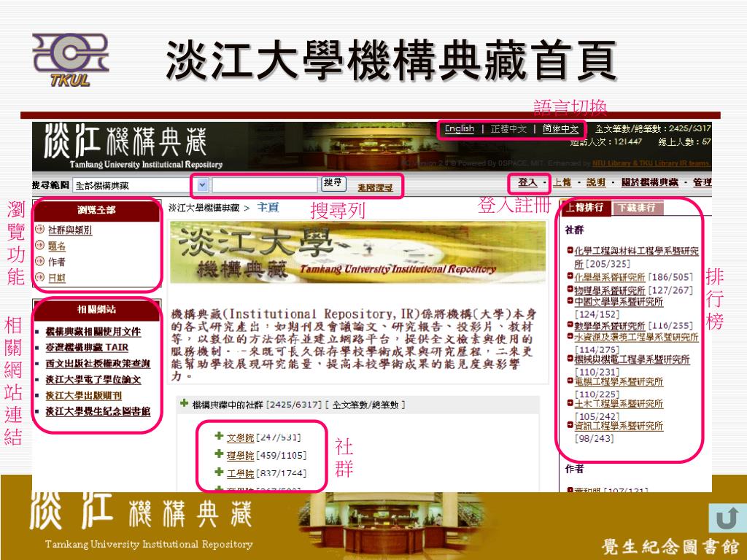Click the TKUL logo in slide header
Image resolution: width=747 pixels, height=560 pixels.
[71, 60]
